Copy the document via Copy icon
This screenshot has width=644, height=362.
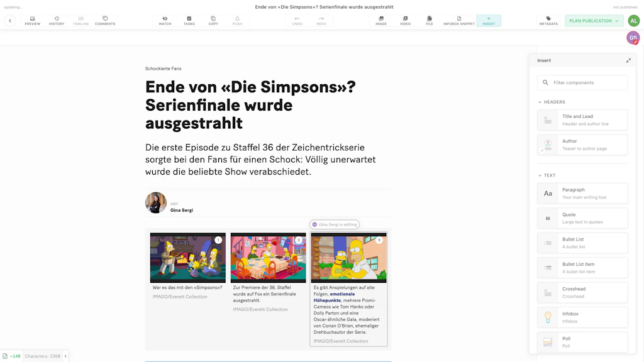coord(213,21)
